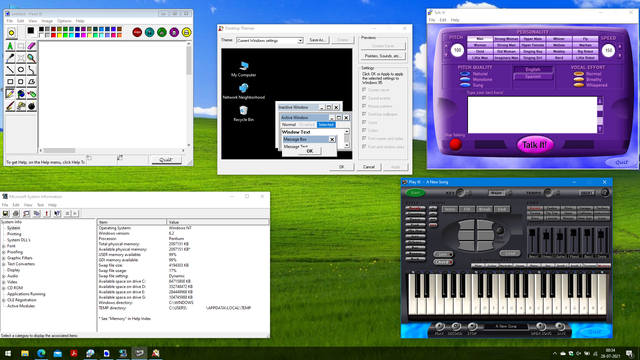Open the Image menu in Paint It!
This screenshot has width=640, height=360.
[47, 21]
